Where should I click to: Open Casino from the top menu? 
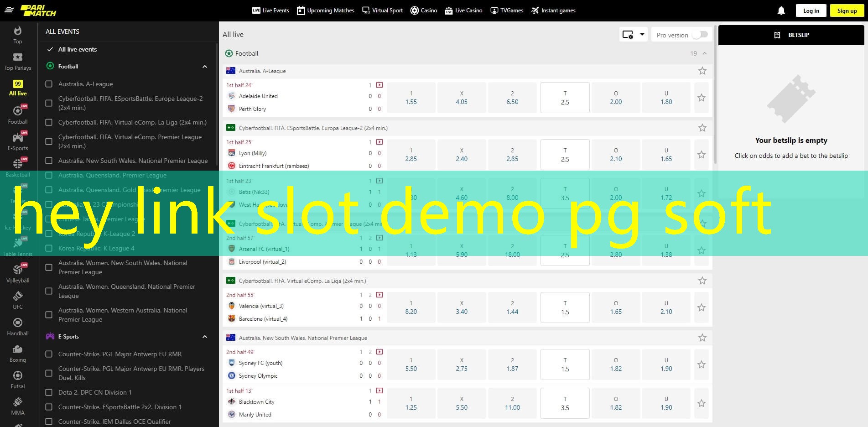click(424, 10)
